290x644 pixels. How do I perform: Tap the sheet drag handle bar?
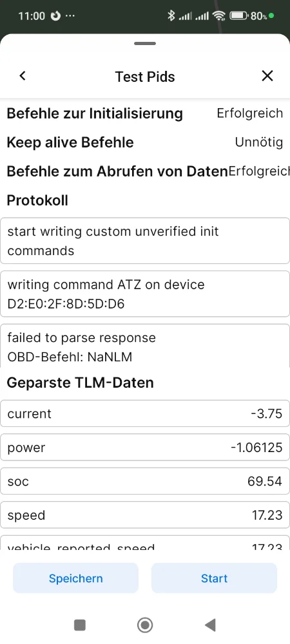pyautogui.click(x=144, y=44)
